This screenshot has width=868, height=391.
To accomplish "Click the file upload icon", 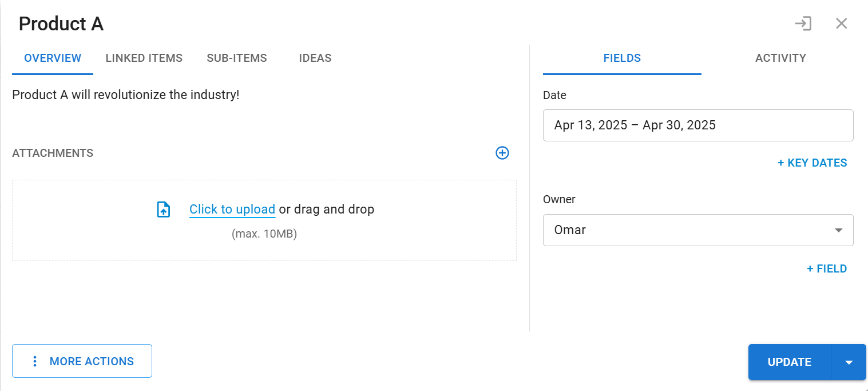I will tap(164, 210).
